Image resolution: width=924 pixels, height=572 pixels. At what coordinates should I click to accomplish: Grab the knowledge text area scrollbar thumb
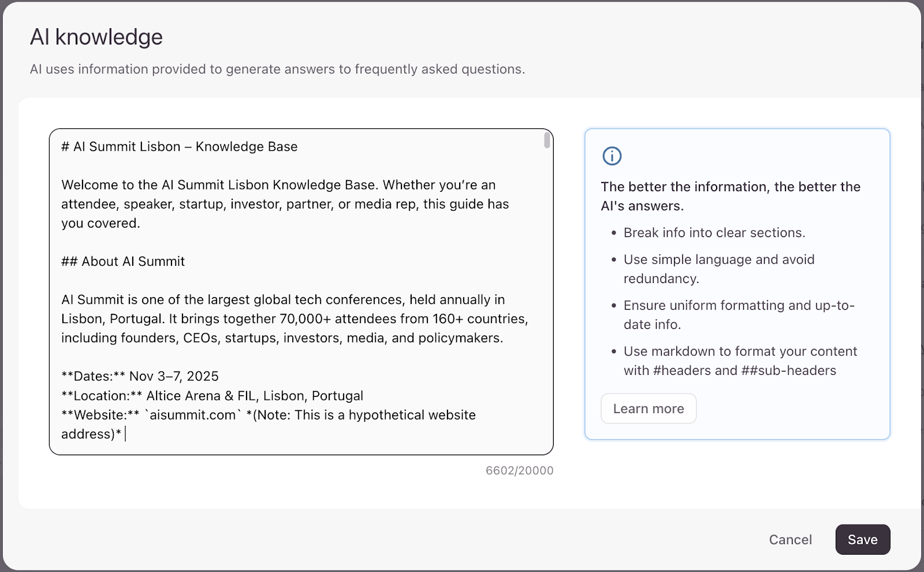(x=546, y=140)
